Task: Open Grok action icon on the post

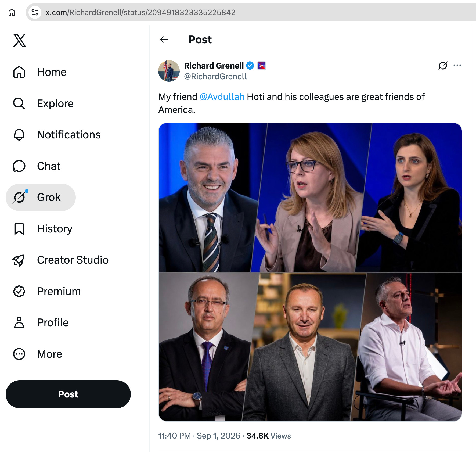Action: 443,66
